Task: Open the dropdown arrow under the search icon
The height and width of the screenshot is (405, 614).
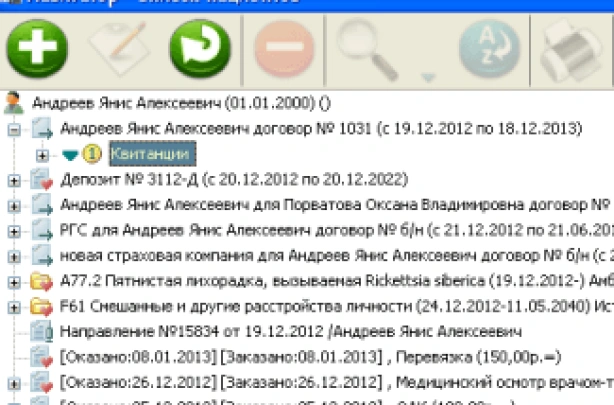Action: click(x=427, y=76)
